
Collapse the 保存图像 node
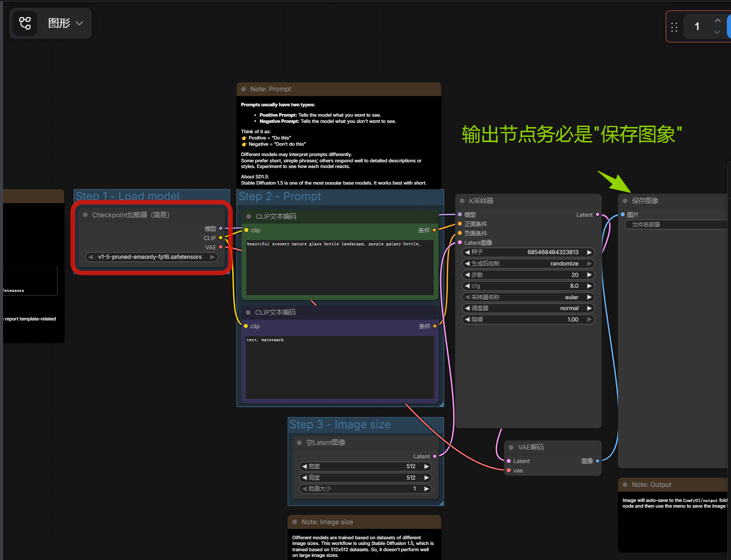tap(625, 201)
